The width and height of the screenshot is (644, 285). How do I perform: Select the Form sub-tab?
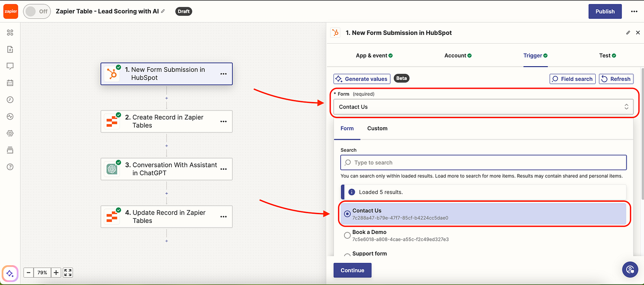click(347, 128)
